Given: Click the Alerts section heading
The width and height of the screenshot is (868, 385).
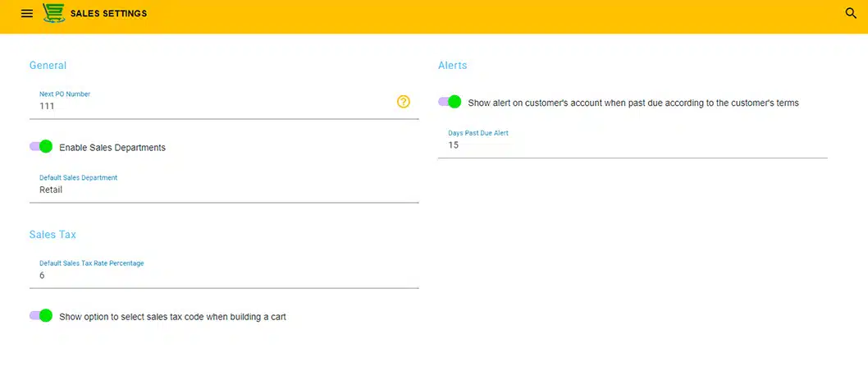Looking at the screenshot, I should (452, 66).
